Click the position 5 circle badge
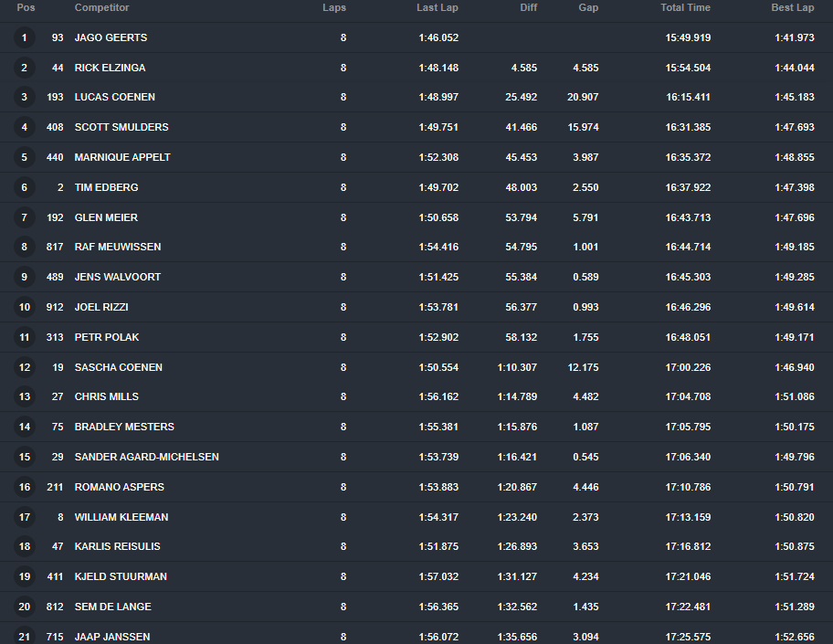This screenshot has height=644, width=833. (x=25, y=157)
